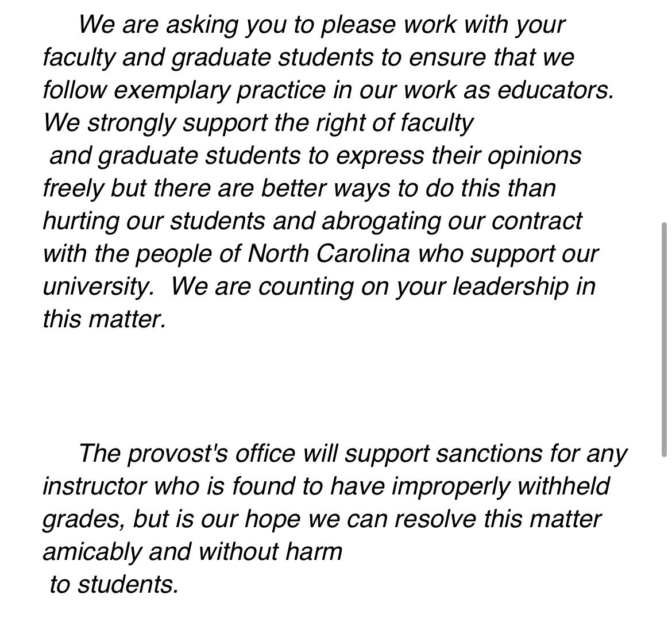
Task: Click the word "amicably" in the second paragraph
Action: point(92,552)
